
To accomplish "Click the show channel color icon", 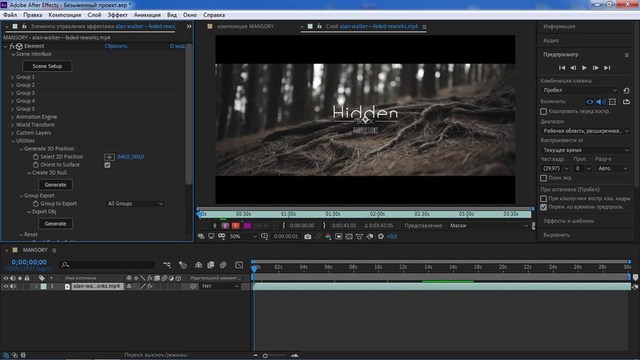I will point(328,236).
